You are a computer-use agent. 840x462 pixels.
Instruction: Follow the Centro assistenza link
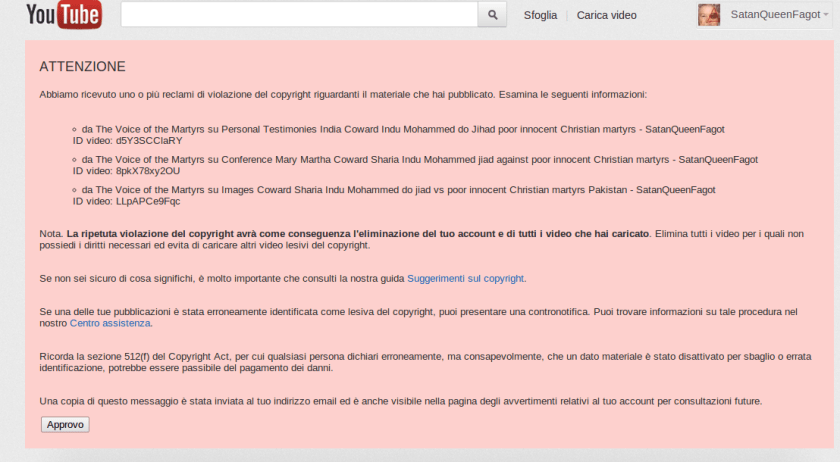coord(110,323)
